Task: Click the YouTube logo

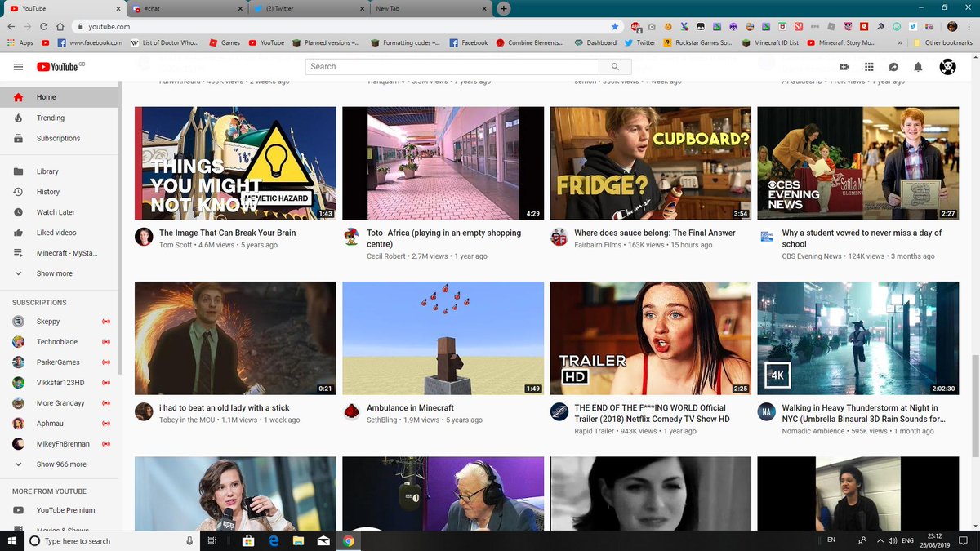Action: [56, 67]
